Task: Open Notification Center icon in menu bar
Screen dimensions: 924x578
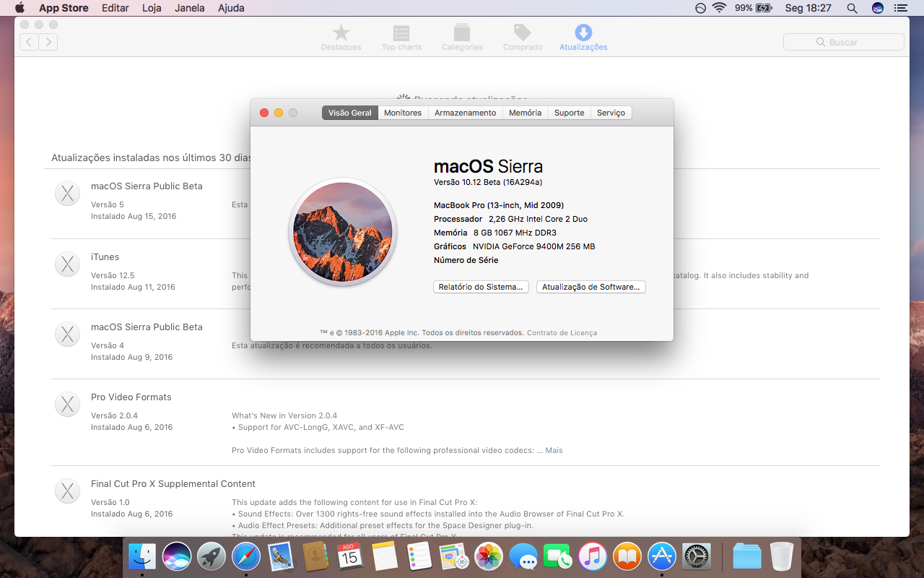Action: [x=900, y=8]
